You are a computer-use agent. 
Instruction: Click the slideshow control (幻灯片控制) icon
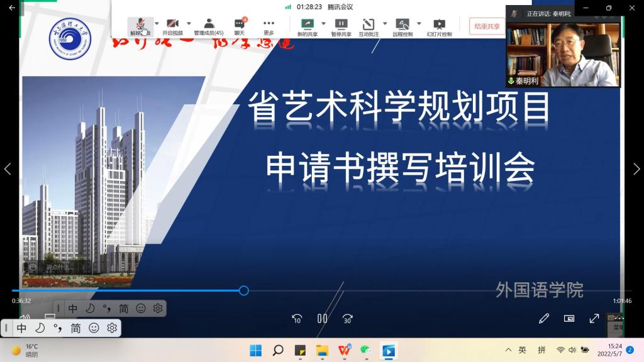[439, 26]
